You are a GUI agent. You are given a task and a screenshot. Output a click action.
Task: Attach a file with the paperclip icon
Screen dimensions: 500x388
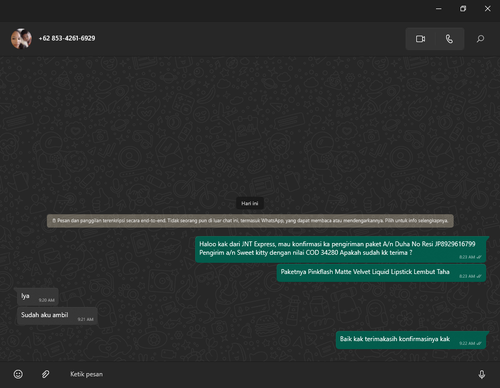[46, 374]
